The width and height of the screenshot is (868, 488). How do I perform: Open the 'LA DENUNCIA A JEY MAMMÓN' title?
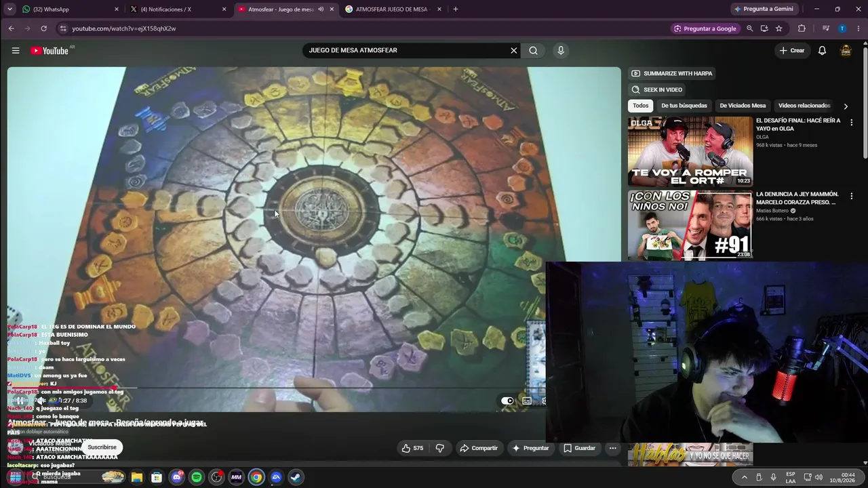797,198
